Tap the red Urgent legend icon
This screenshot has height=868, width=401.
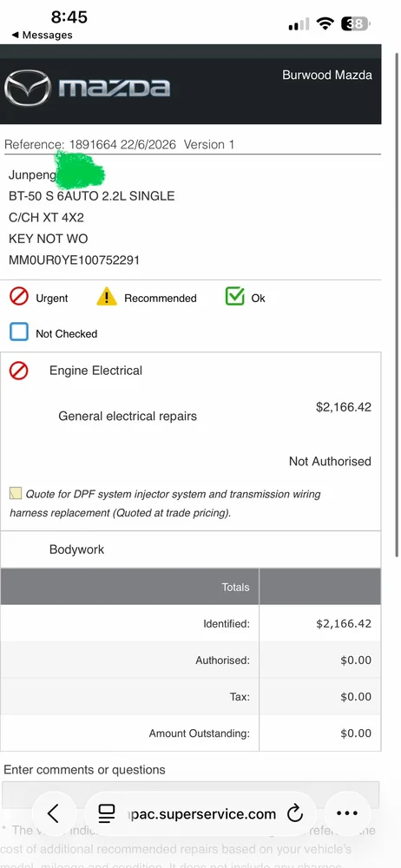pos(19,297)
